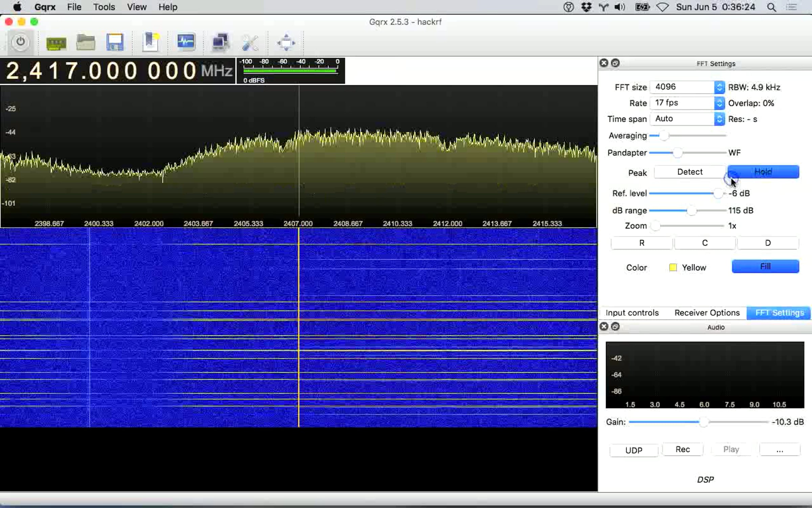The image size is (812, 508).
Task: Select the FFT Settings tab
Action: pos(780,313)
